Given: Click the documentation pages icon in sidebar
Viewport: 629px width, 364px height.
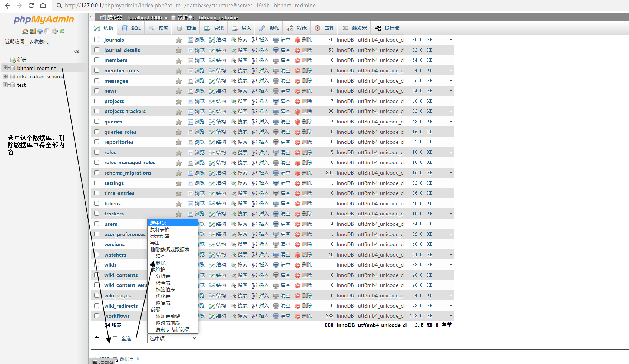Looking at the screenshot, I should (47, 31).
